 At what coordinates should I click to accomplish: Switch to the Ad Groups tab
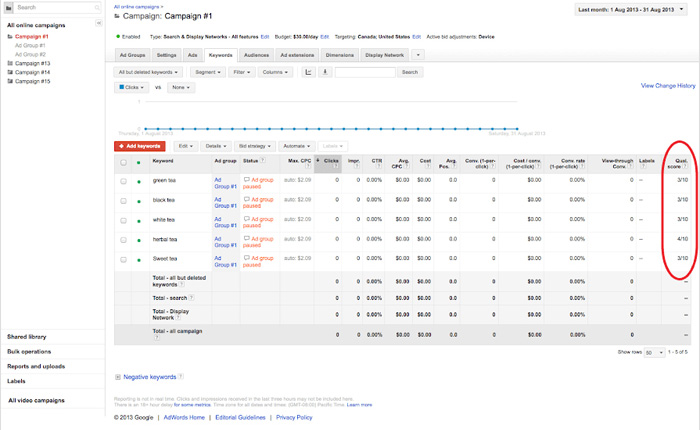[x=132, y=55]
